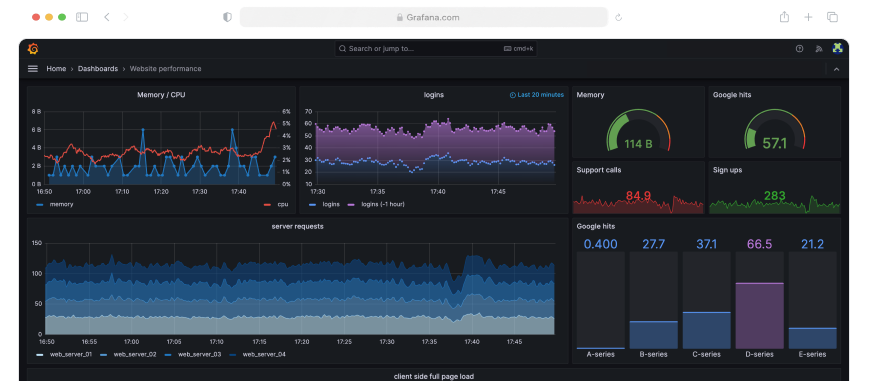Click the Safari address bar
This screenshot has width=870, height=381.
point(424,17)
